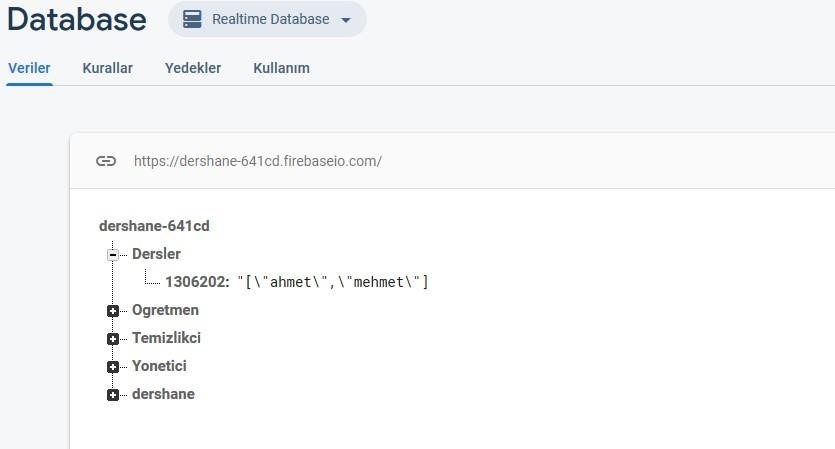Select the Ogretmen tree label
Screen dimensions: 835x449
165,310
